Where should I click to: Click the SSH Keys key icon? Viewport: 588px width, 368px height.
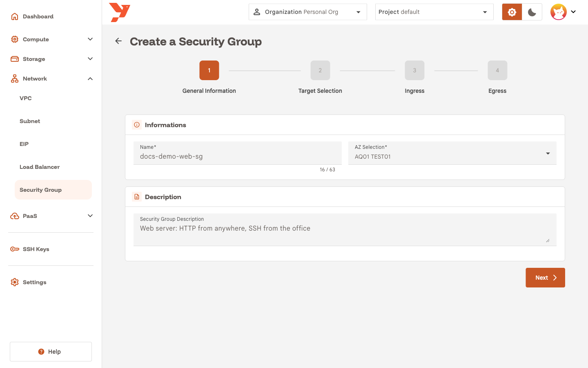pyautogui.click(x=15, y=249)
